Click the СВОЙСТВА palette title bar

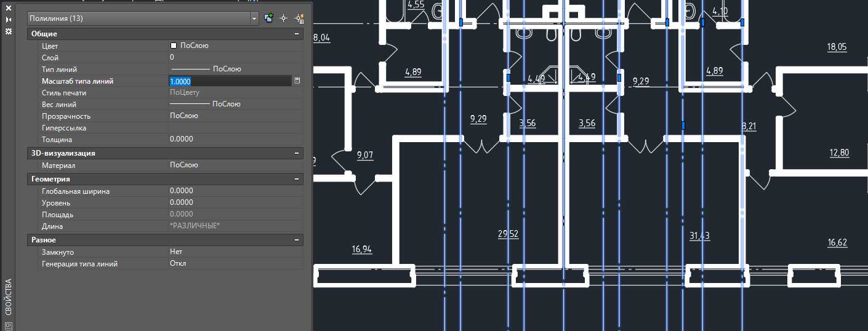[x=9, y=297]
